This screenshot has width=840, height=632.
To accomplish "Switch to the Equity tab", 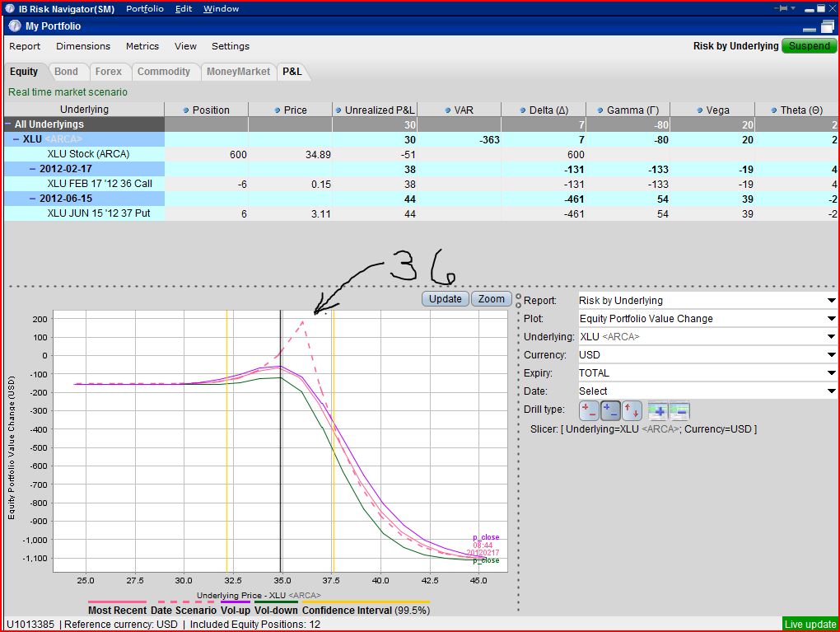I will (24, 72).
